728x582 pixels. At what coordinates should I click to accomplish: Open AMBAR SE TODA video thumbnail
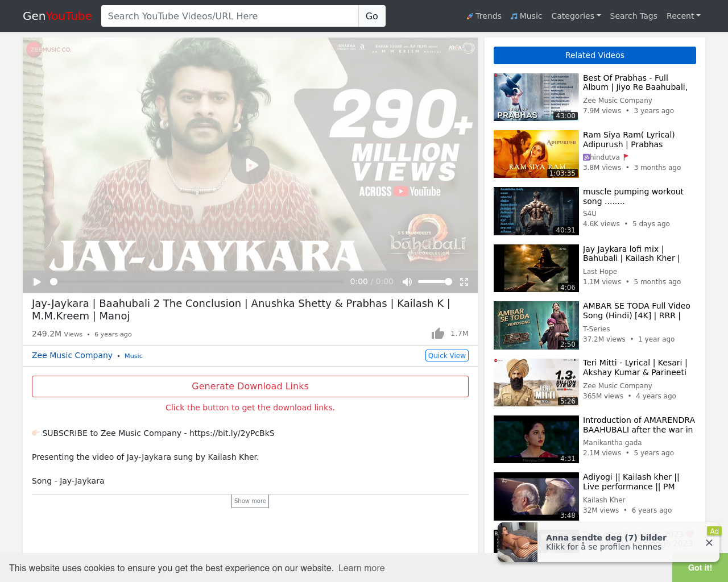pyautogui.click(x=536, y=325)
